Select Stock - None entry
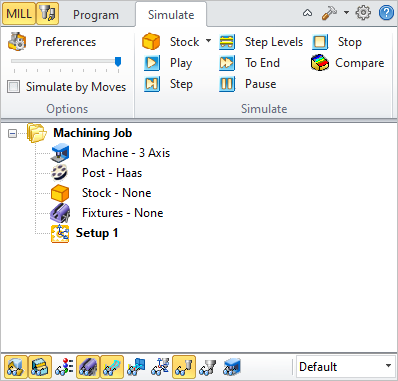This screenshot has width=398, height=381. 117,193
